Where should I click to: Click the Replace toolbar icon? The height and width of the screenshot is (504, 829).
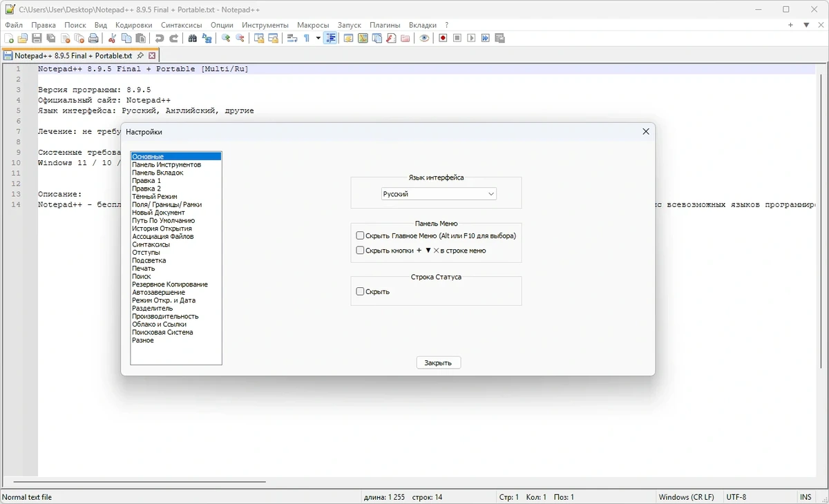(207, 39)
